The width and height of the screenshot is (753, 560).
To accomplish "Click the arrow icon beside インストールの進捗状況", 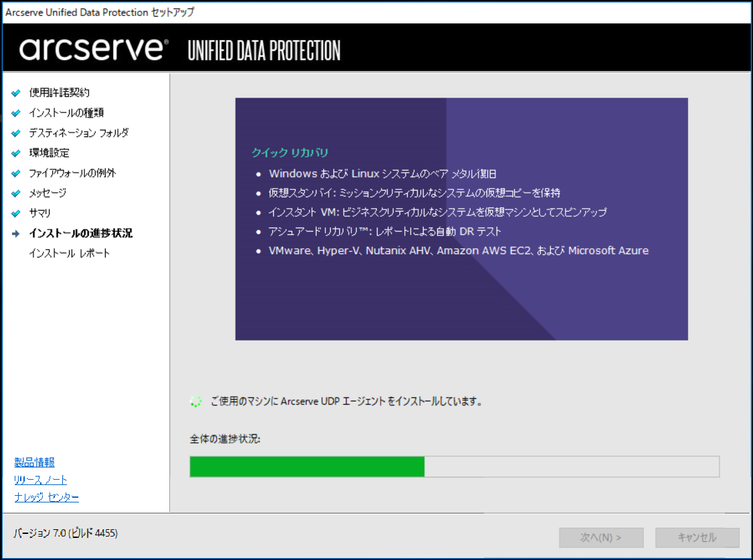I will [x=16, y=234].
